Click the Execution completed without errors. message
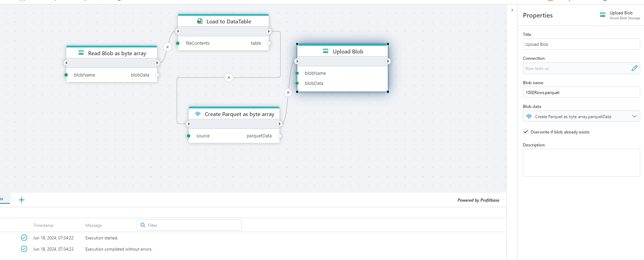 pyautogui.click(x=119, y=249)
